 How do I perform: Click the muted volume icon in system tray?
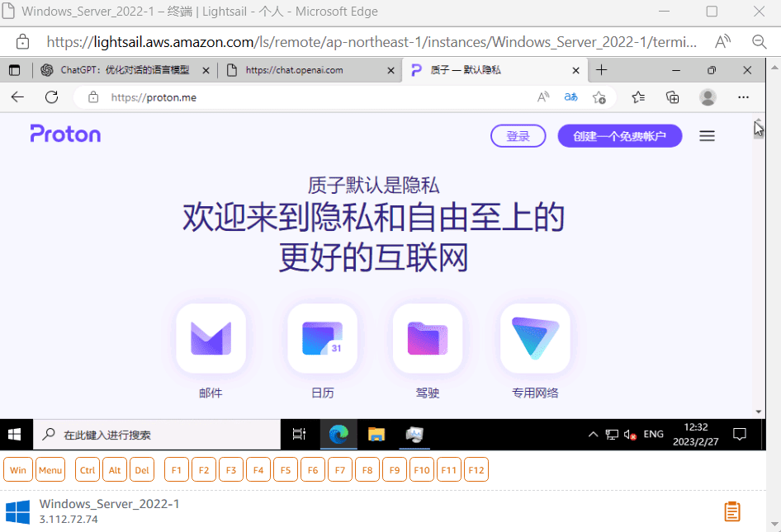629,434
